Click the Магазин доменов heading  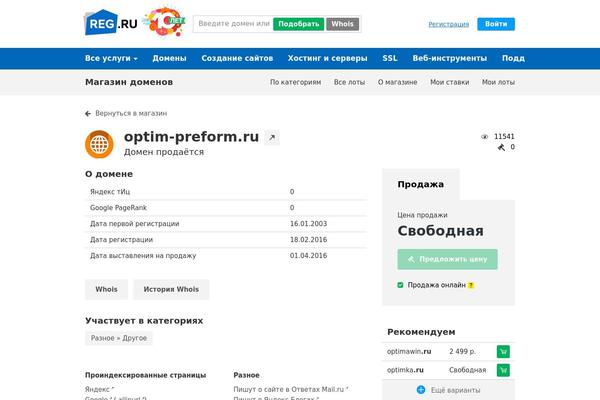(129, 82)
